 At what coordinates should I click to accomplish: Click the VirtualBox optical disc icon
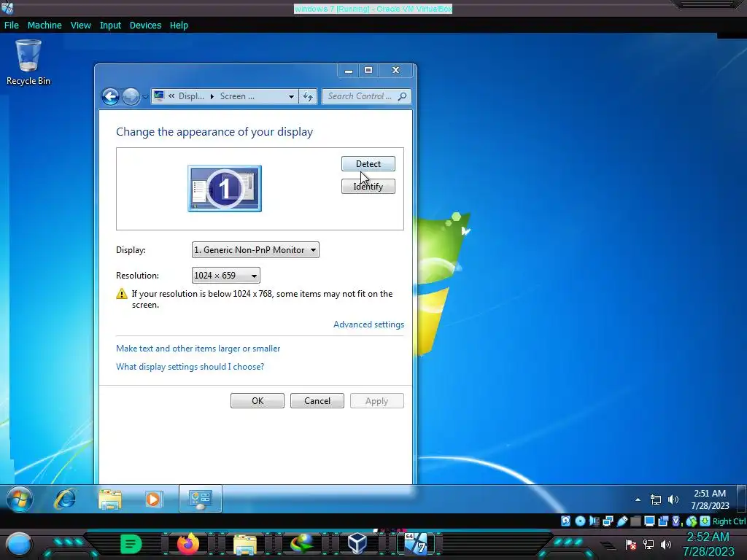(580, 521)
